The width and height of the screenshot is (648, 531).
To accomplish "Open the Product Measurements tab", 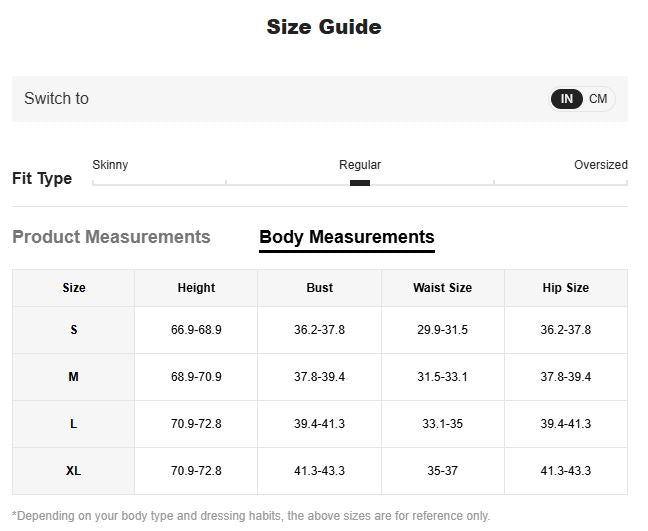I will 111,237.
